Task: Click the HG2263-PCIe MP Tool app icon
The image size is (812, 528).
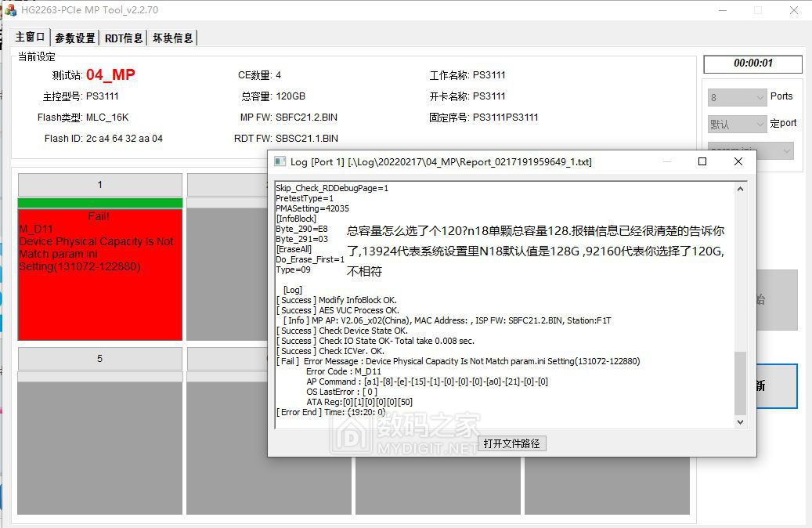Action: (10, 10)
